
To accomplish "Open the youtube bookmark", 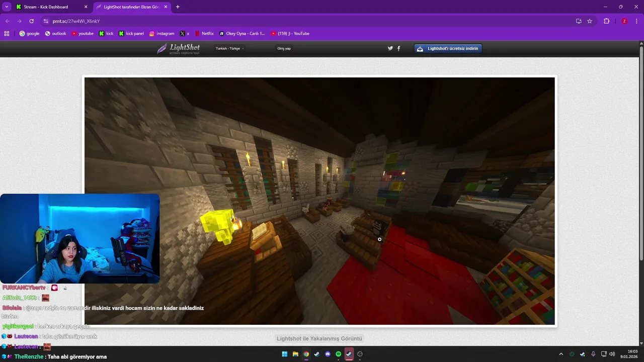I will [83, 34].
